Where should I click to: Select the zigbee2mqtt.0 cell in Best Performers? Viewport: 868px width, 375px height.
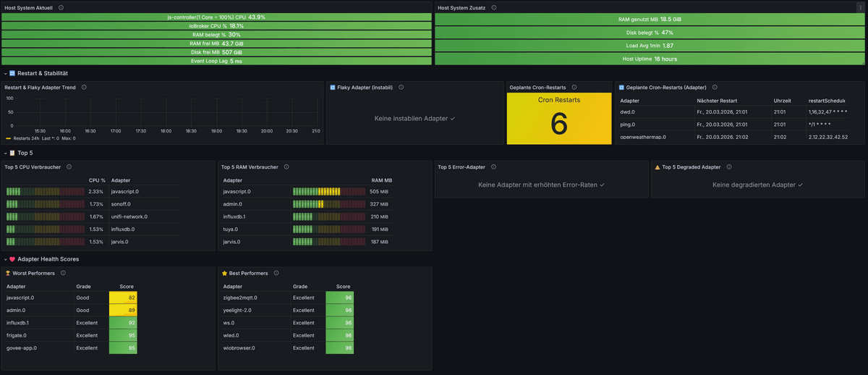pyautogui.click(x=240, y=298)
